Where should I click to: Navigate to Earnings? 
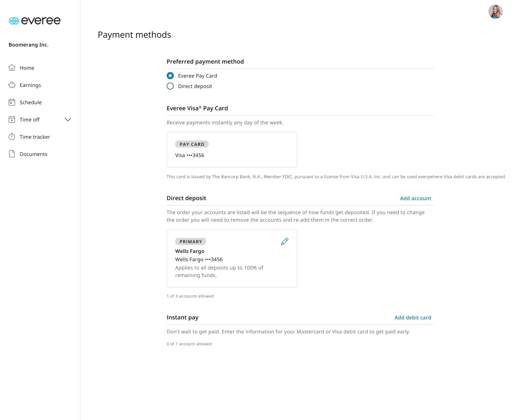coord(30,85)
